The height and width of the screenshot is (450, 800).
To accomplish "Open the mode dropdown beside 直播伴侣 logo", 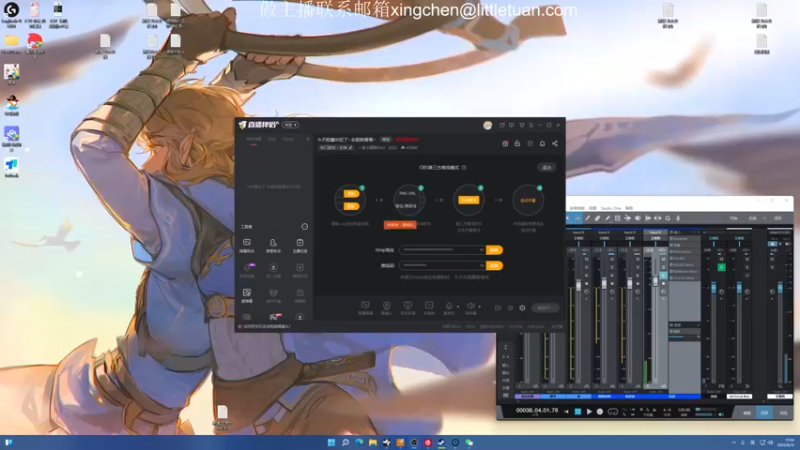I will (290, 125).
